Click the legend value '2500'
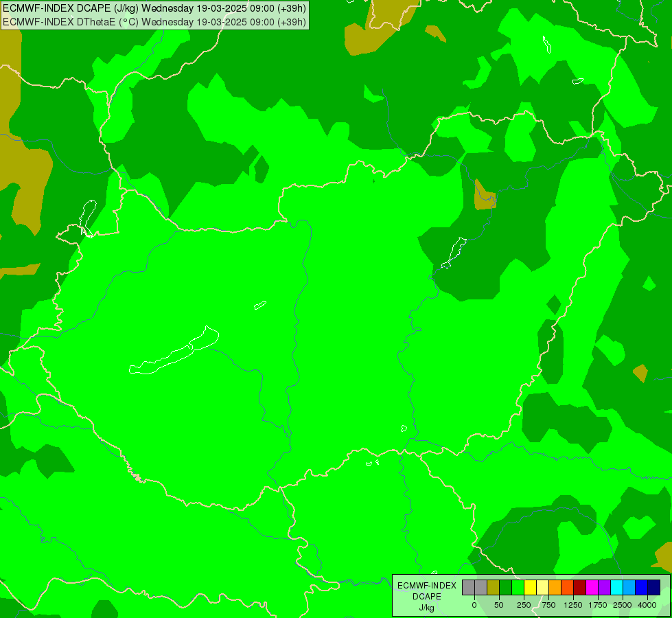The image size is (672, 618). tap(623, 605)
